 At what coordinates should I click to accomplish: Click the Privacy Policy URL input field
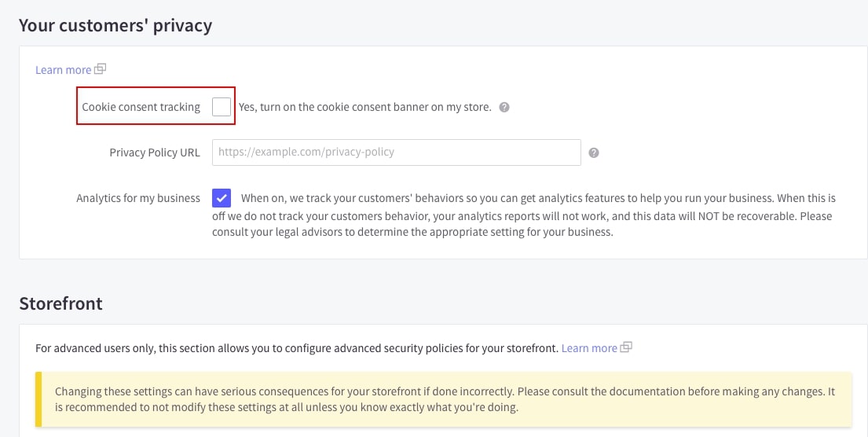pos(396,152)
